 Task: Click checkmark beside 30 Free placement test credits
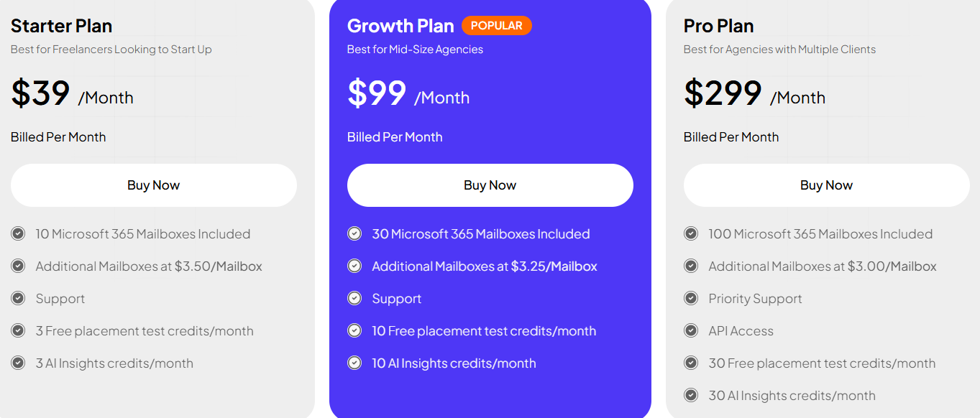[691, 363]
